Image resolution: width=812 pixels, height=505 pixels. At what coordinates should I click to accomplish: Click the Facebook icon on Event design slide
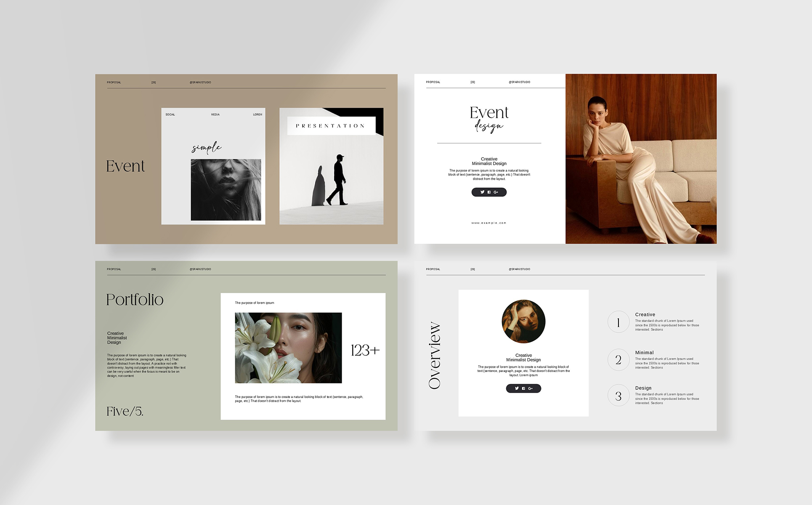point(489,192)
